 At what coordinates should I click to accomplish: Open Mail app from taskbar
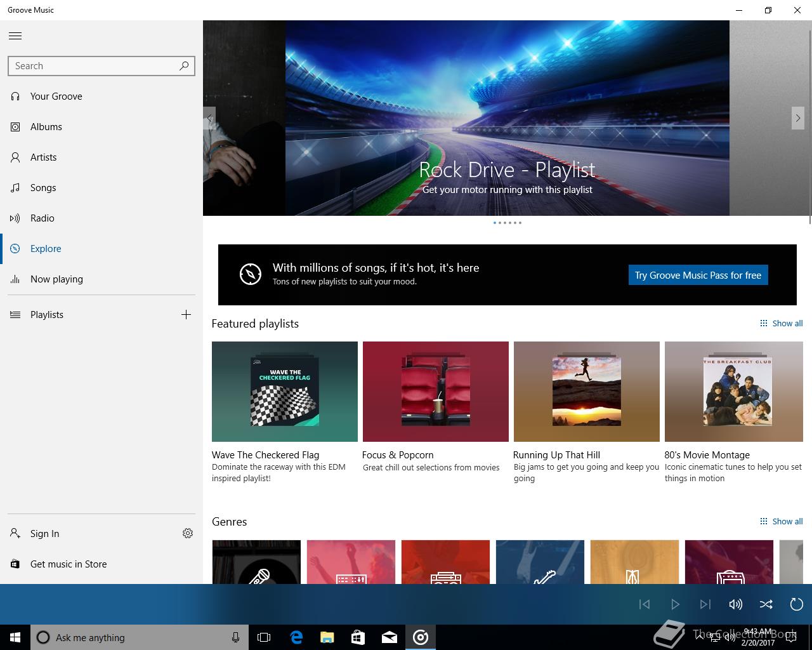tap(390, 637)
